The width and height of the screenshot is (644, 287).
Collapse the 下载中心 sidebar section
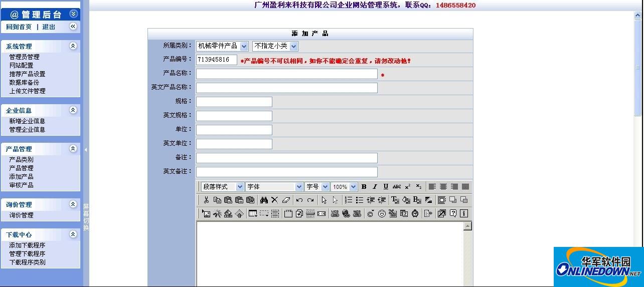point(73,234)
